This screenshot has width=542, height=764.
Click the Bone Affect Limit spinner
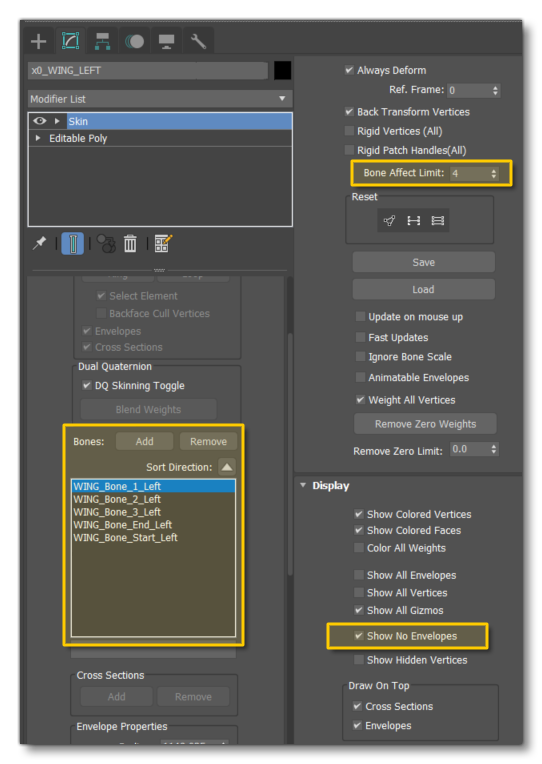[494, 173]
